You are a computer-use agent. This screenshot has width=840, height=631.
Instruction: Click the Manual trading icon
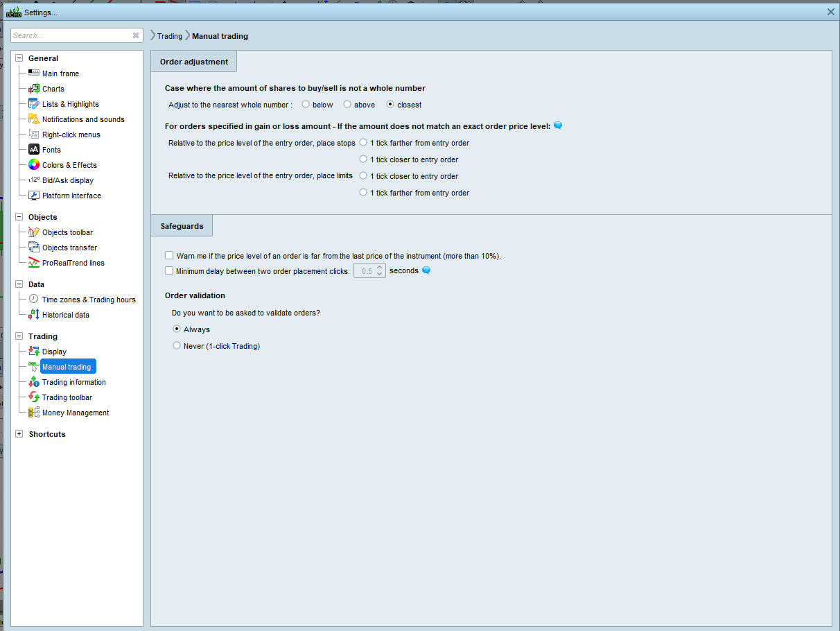click(34, 367)
